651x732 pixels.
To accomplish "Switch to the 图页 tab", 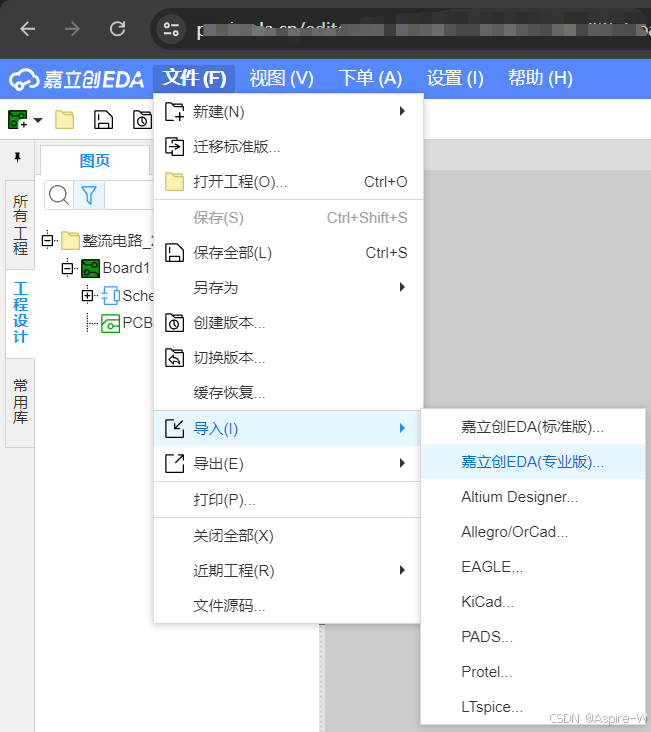I will [x=95, y=161].
